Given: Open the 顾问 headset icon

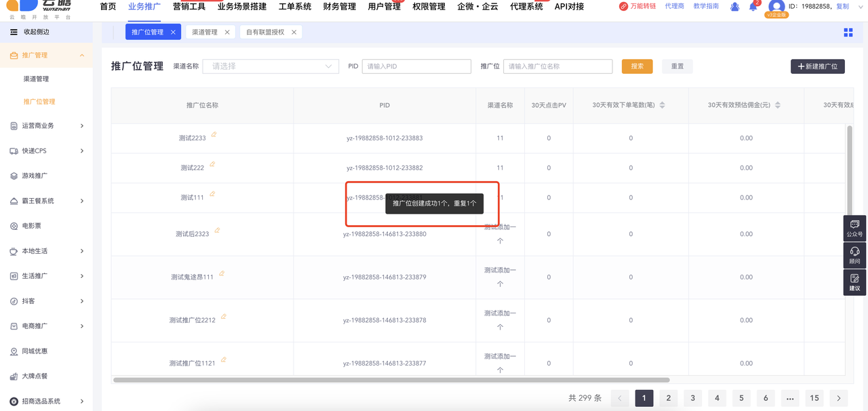Looking at the screenshot, I should (x=854, y=255).
